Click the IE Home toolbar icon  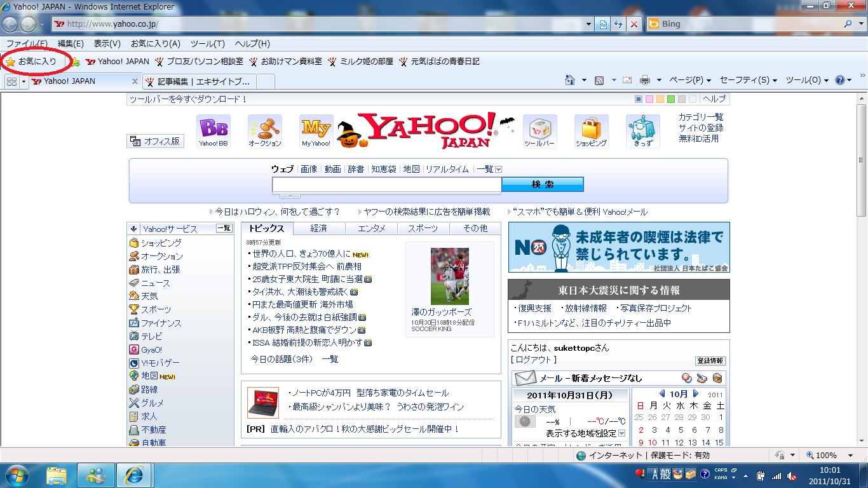coord(571,80)
